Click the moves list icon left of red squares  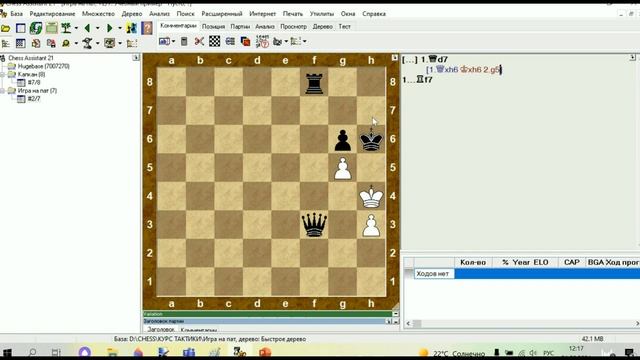[x=230, y=41]
